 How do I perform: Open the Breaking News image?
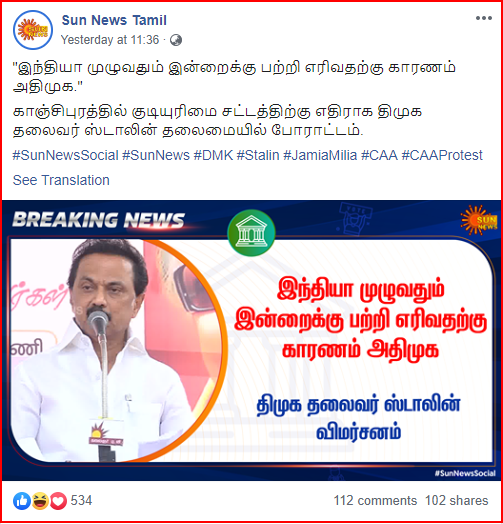click(251, 340)
